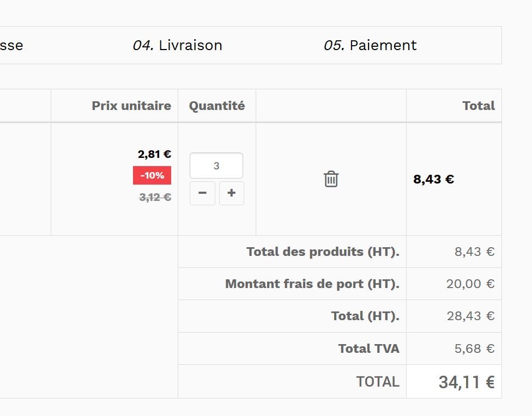
Task: Click the shipping cost amount 20,00 €
Action: click(x=470, y=284)
